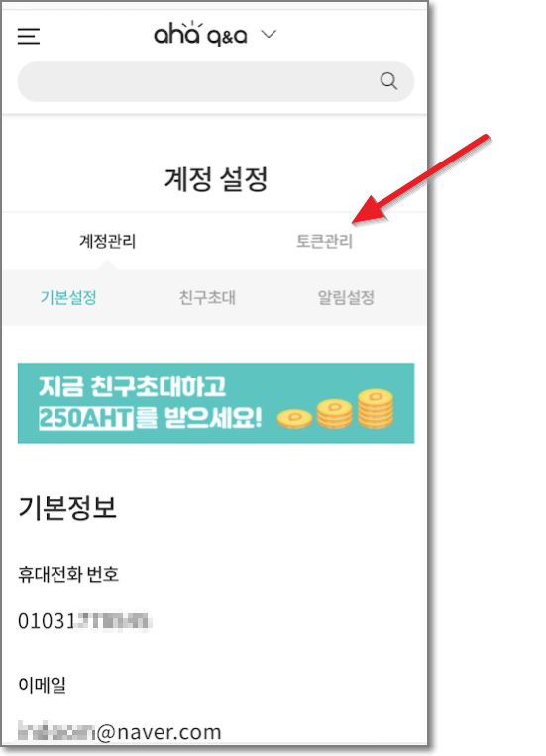This screenshot has width=546, height=756.
Task: Click the aha q&a logo
Action: pyautogui.click(x=200, y=34)
